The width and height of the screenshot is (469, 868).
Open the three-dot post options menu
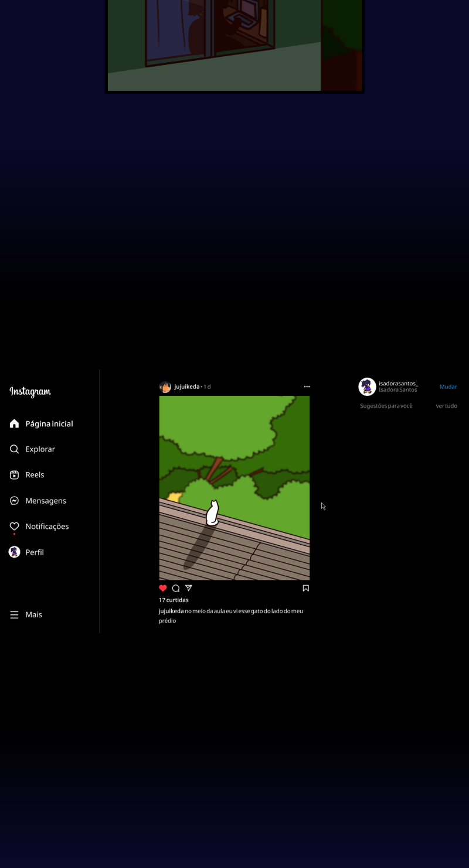(x=307, y=387)
